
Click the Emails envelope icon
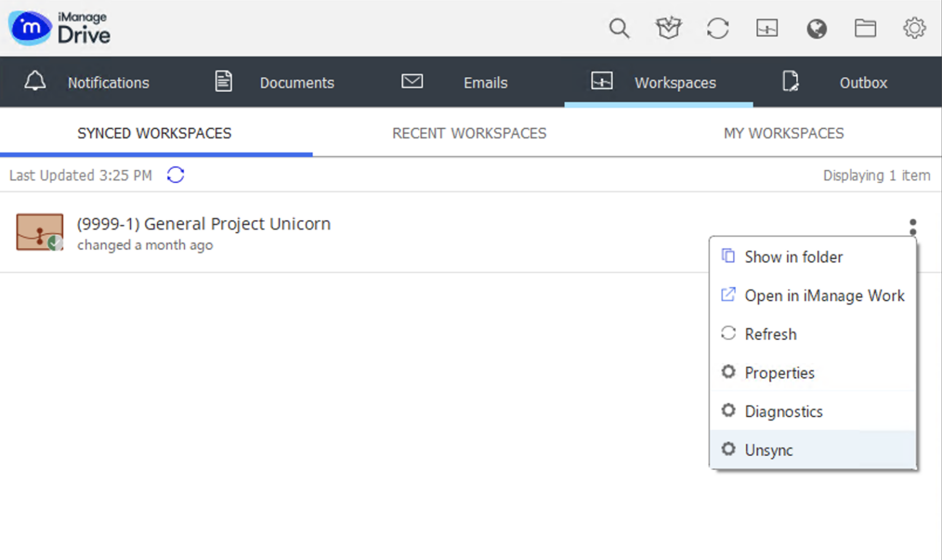tap(412, 81)
